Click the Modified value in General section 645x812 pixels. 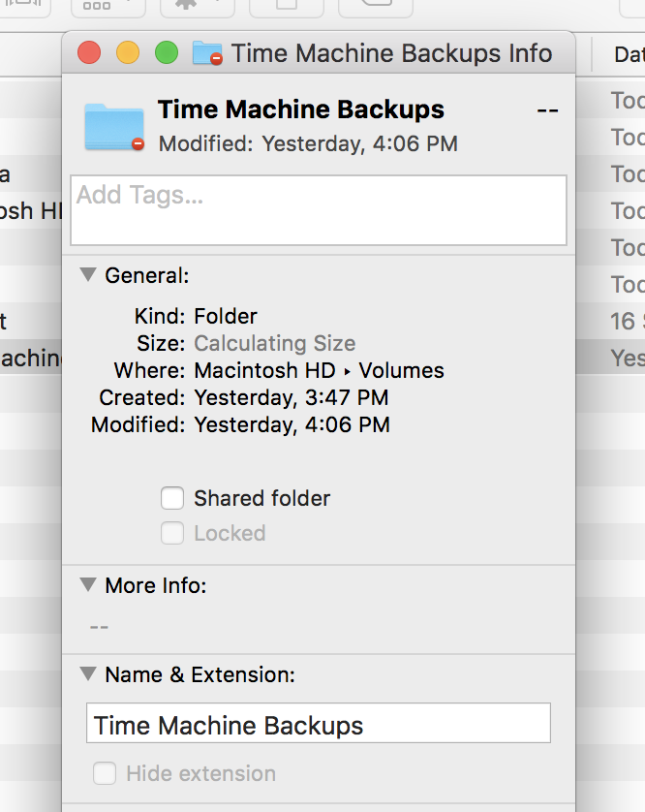click(x=292, y=424)
